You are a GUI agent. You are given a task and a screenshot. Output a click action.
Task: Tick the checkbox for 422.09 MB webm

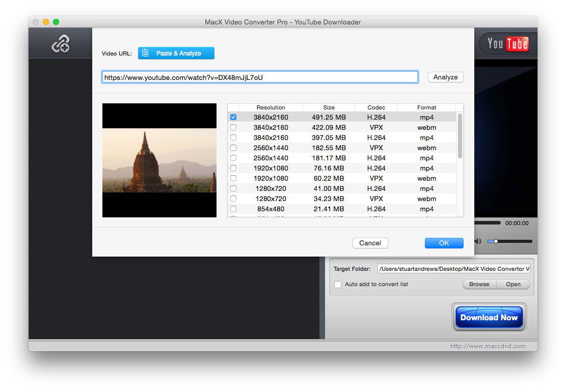tap(233, 127)
